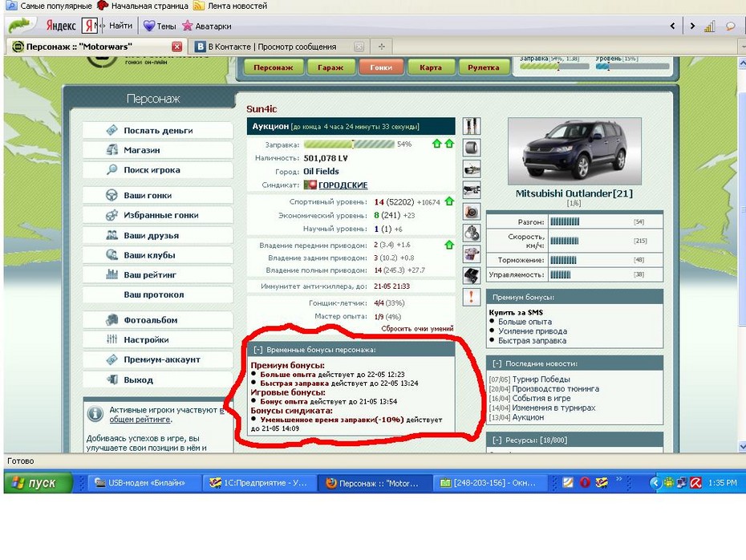Click the orange exclamation mark icon
This screenshot has width=746, height=560.
point(472,297)
